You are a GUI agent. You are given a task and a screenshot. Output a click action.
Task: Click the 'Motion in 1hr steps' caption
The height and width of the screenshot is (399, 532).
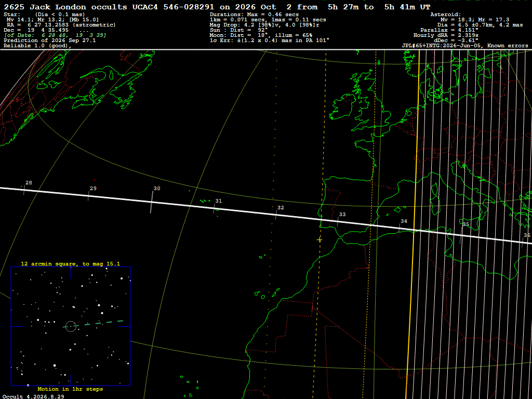tap(70, 389)
